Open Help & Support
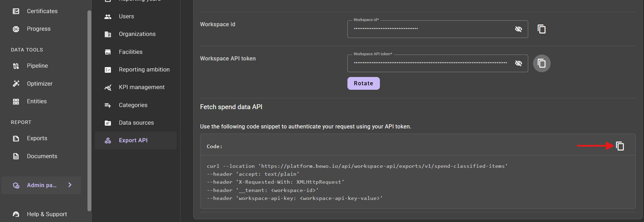Image resolution: width=644 pixels, height=222 pixels. [x=47, y=214]
